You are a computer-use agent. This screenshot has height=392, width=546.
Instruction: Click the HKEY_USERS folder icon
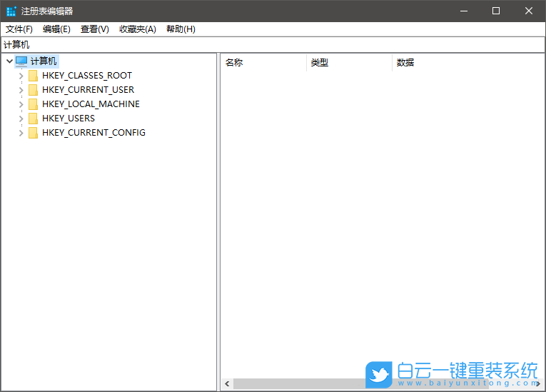coord(33,119)
